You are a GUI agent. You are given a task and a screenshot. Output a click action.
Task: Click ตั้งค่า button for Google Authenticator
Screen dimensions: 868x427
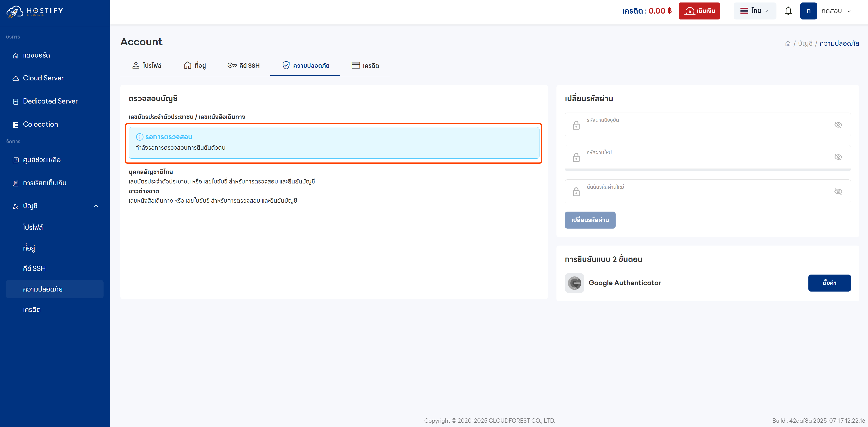coord(829,283)
